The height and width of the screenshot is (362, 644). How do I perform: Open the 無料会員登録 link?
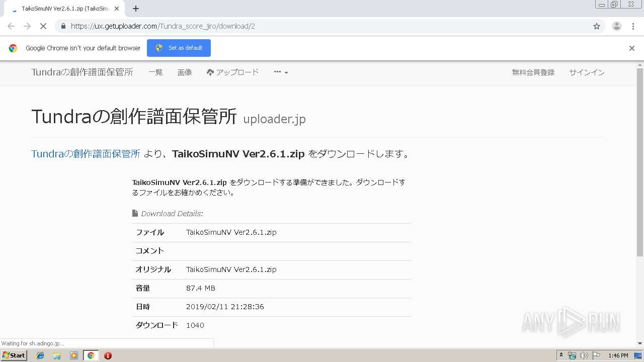[533, 72]
